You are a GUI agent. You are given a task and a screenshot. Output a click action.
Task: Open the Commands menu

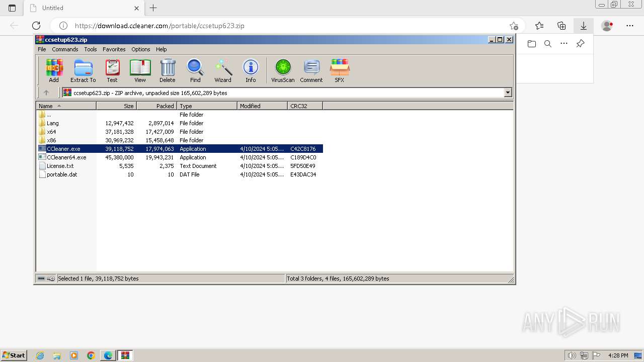(x=65, y=49)
